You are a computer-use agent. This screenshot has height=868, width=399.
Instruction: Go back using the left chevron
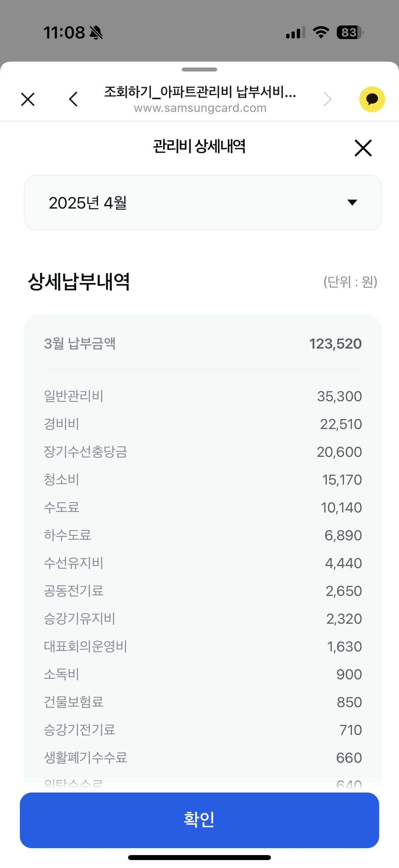(73, 99)
